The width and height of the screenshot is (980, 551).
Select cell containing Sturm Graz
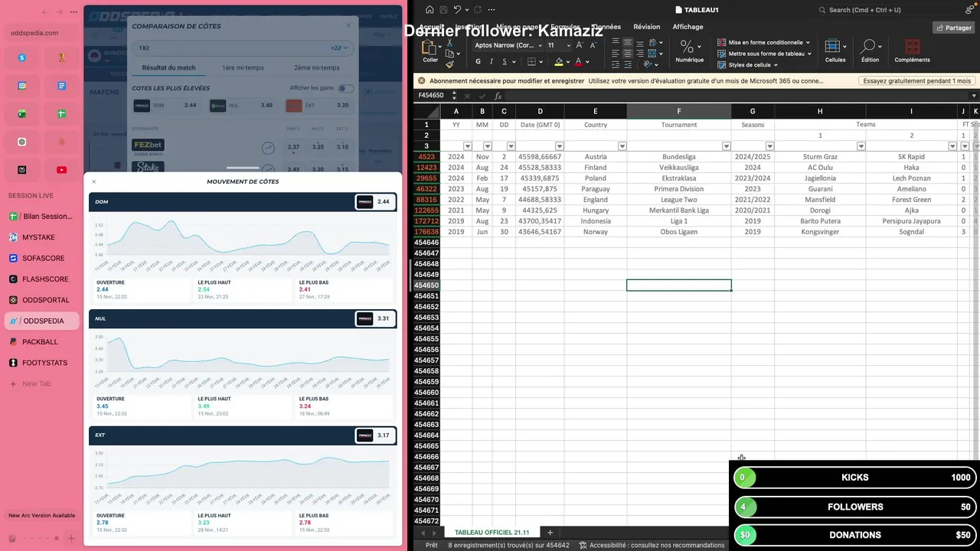click(x=819, y=157)
